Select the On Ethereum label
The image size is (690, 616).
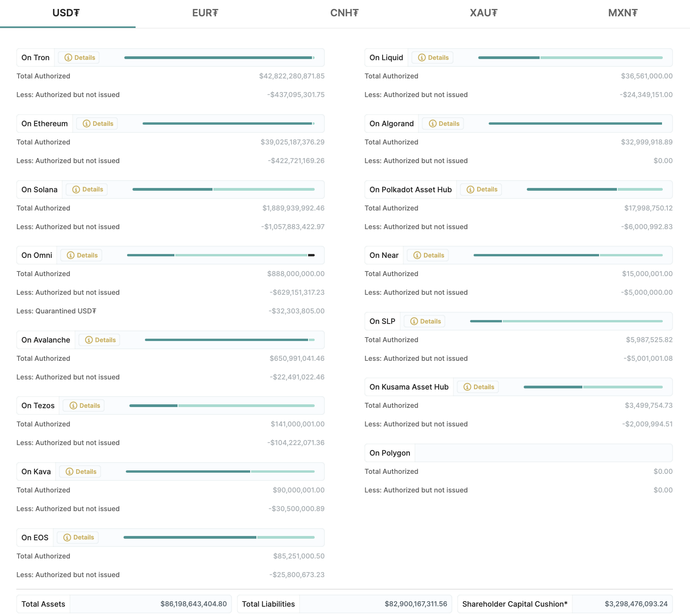(45, 124)
